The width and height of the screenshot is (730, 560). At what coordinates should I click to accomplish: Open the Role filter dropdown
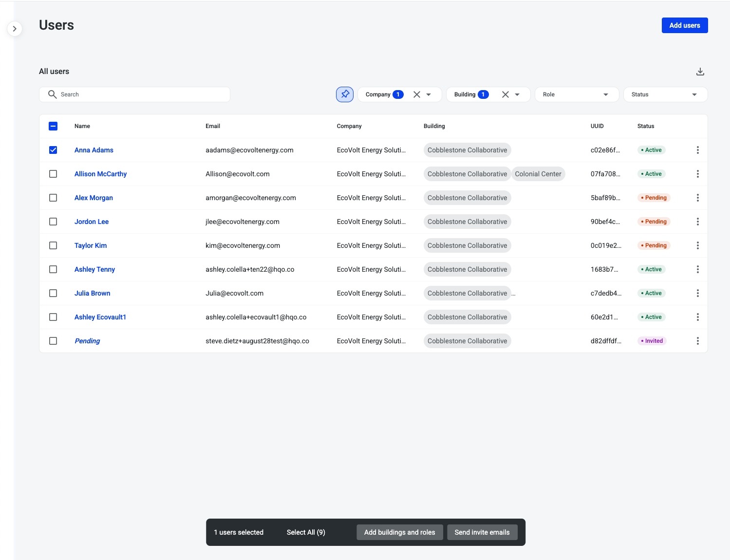click(577, 94)
